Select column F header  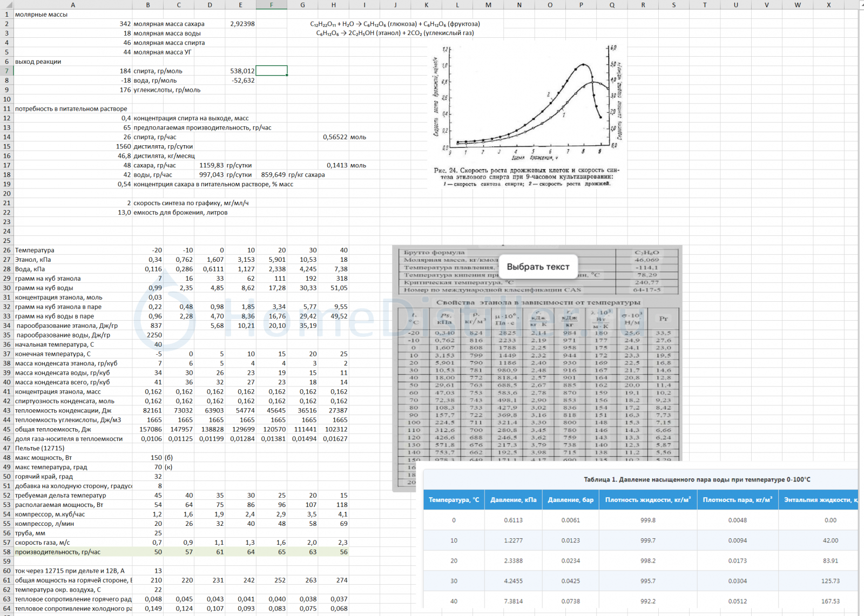[x=271, y=5]
